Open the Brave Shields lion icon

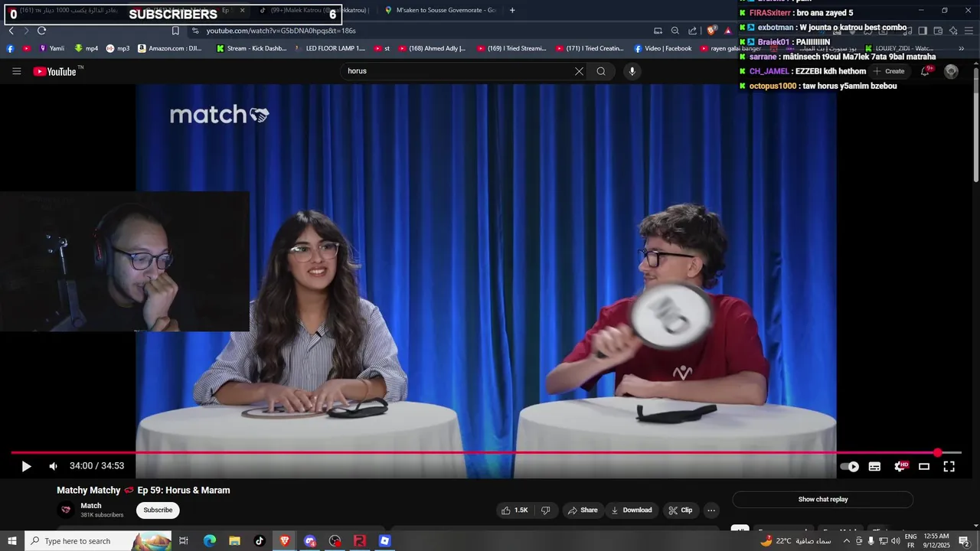(712, 31)
